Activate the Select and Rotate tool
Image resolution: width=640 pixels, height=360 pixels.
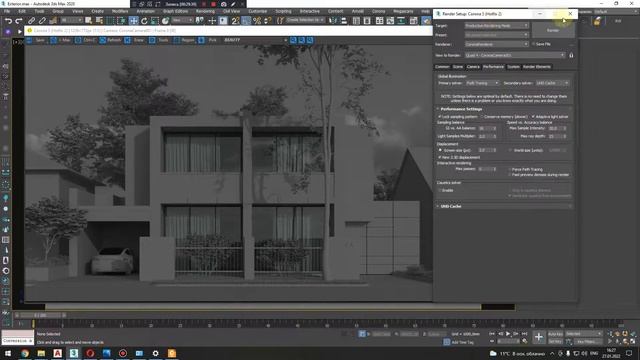[x=144, y=20]
